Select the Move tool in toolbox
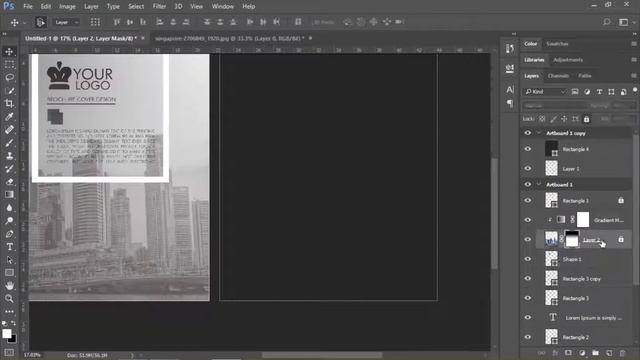This screenshot has width=640, height=360. [x=9, y=52]
